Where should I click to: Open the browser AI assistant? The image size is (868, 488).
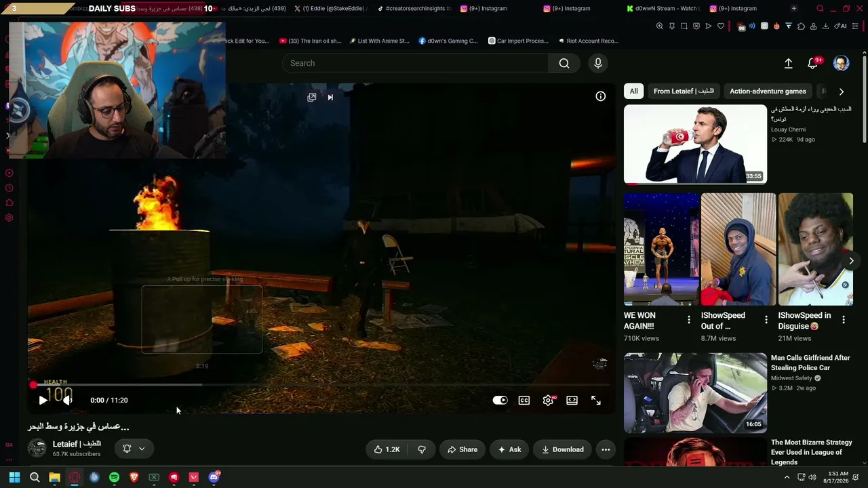point(841,26)
